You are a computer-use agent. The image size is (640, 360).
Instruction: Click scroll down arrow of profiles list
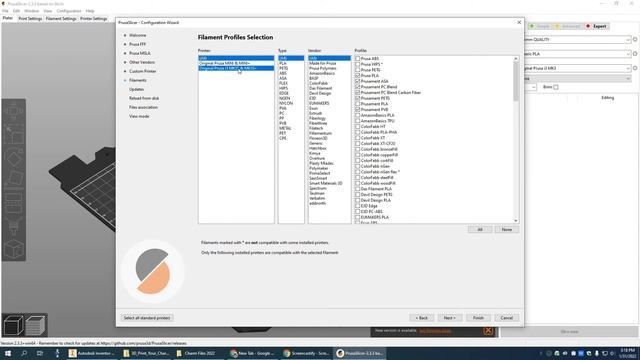tap(516, 221)
